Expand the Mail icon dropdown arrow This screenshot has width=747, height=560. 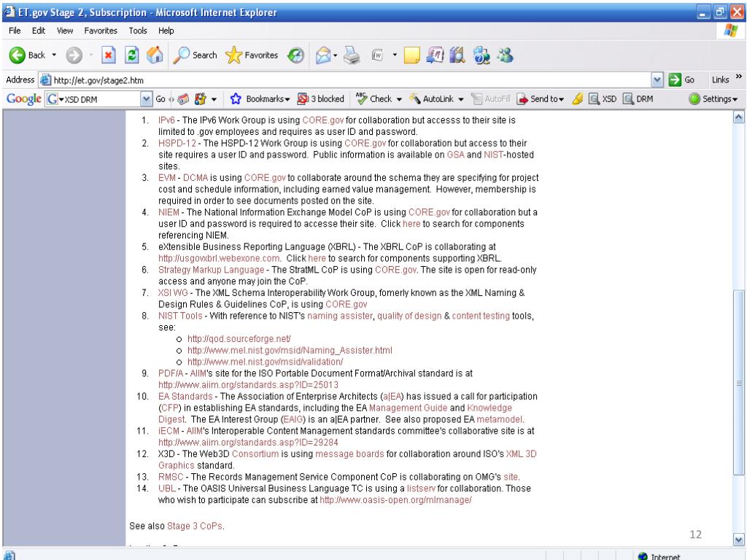(336, 55)
